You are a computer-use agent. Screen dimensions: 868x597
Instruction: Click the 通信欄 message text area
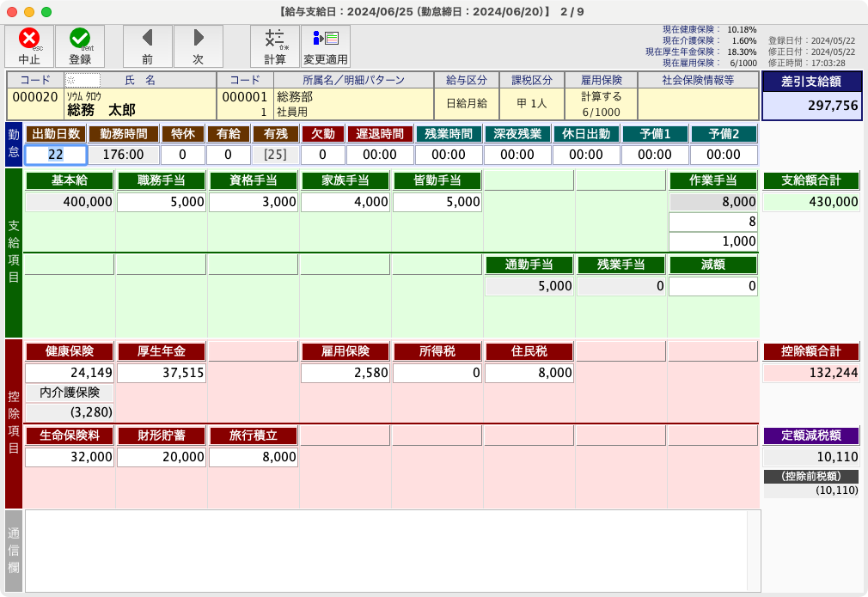pyautogui.click(x=392, y=550)
